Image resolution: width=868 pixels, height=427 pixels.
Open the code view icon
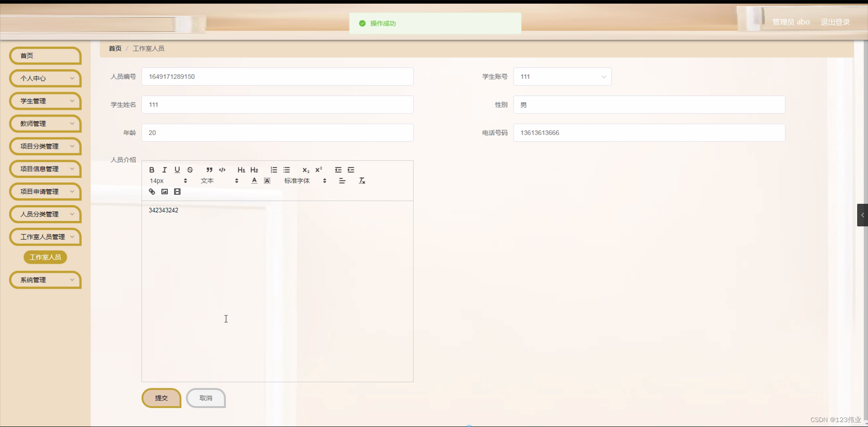click(222, 170)
